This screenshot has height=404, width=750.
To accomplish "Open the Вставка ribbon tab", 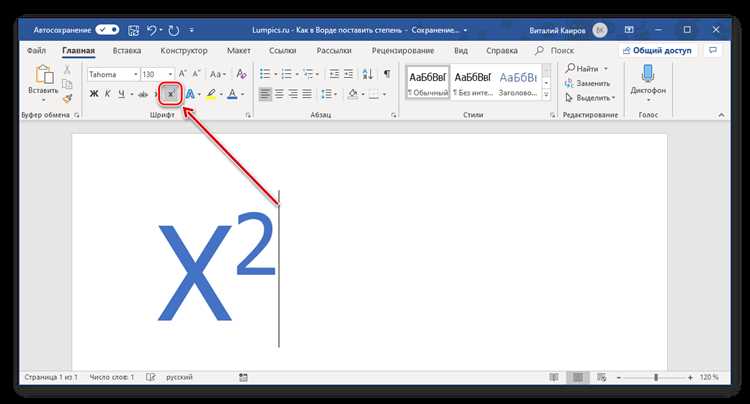I will (127, 51).
